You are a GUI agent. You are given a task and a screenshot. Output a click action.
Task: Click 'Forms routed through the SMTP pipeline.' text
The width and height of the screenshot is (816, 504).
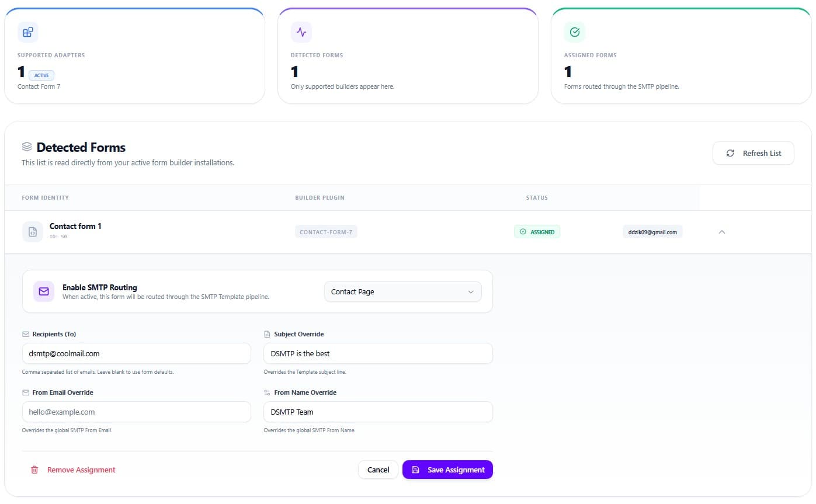[621, 86]
